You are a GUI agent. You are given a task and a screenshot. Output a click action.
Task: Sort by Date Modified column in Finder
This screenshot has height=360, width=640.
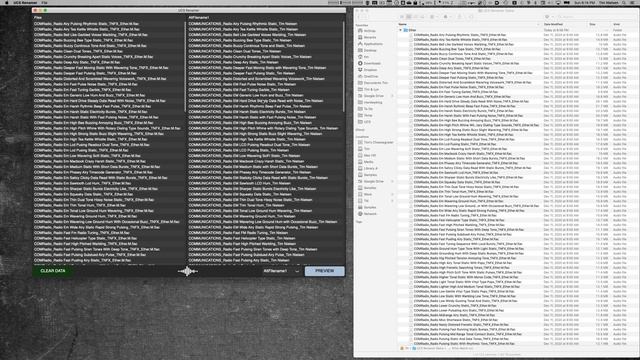click(x=564, y=24)
